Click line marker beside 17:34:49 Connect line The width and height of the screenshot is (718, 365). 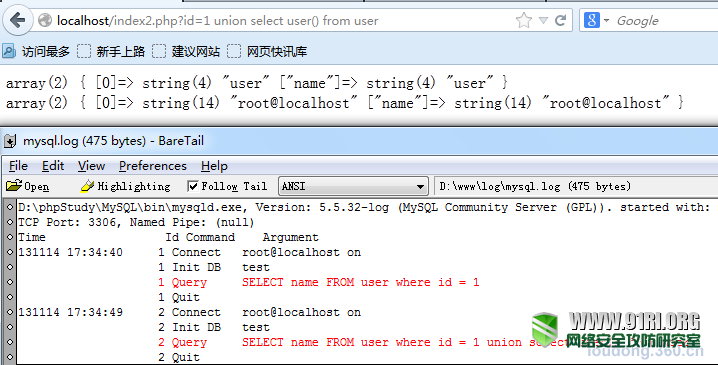pyautogui.click(x=10, y=312)
